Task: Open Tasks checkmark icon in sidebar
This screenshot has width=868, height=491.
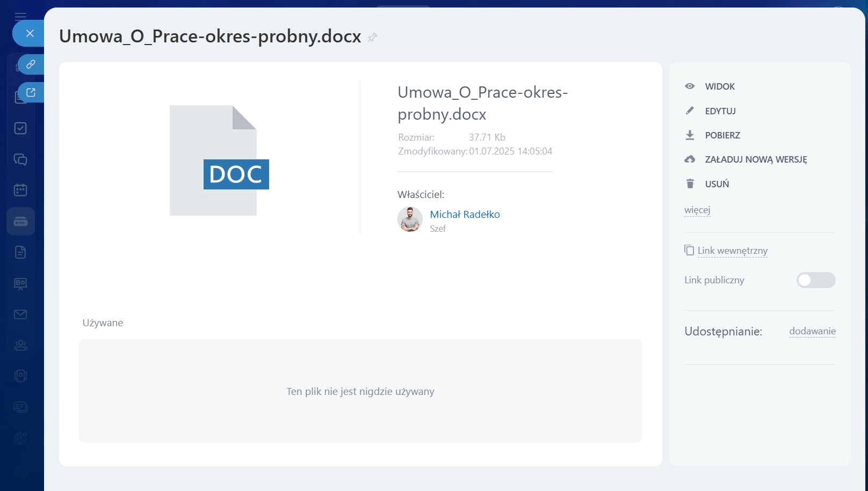Action: [x=20, y=128]
